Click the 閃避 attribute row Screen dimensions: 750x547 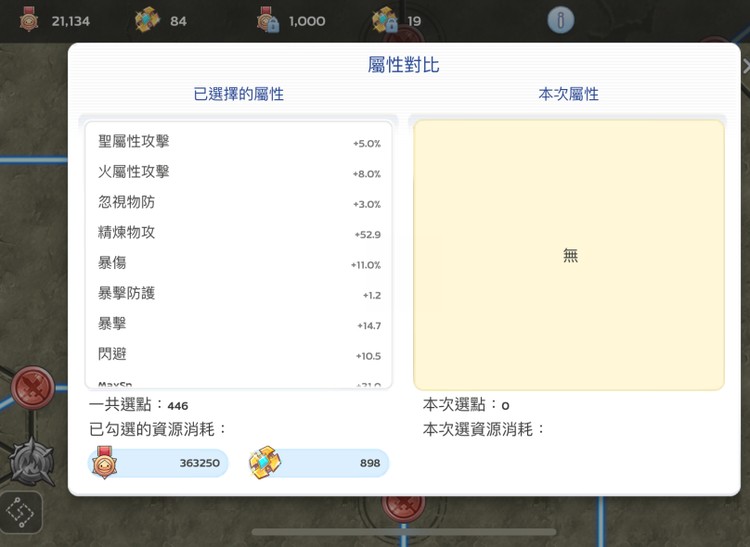pyautogui.click(x=239, y=354)
